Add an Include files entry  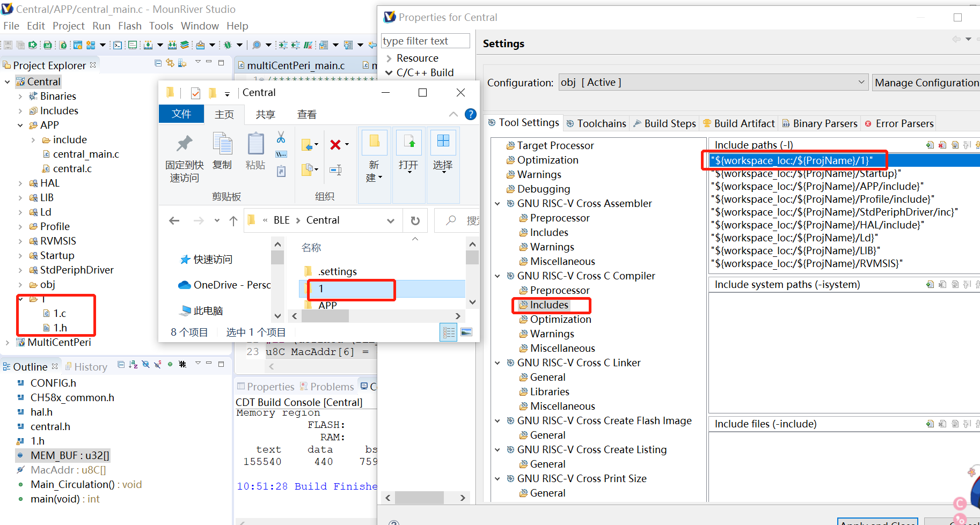point(930,424)
